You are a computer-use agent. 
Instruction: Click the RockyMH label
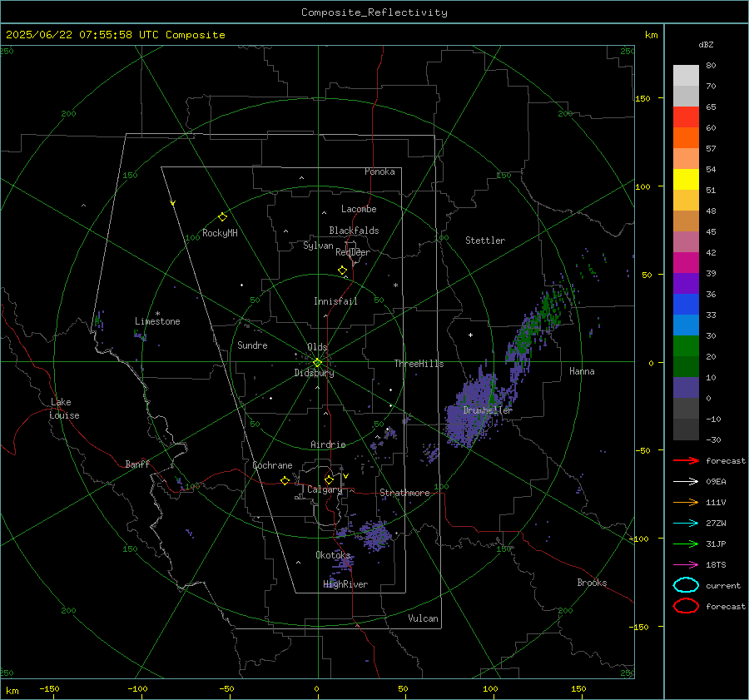[x=220, y=233]
